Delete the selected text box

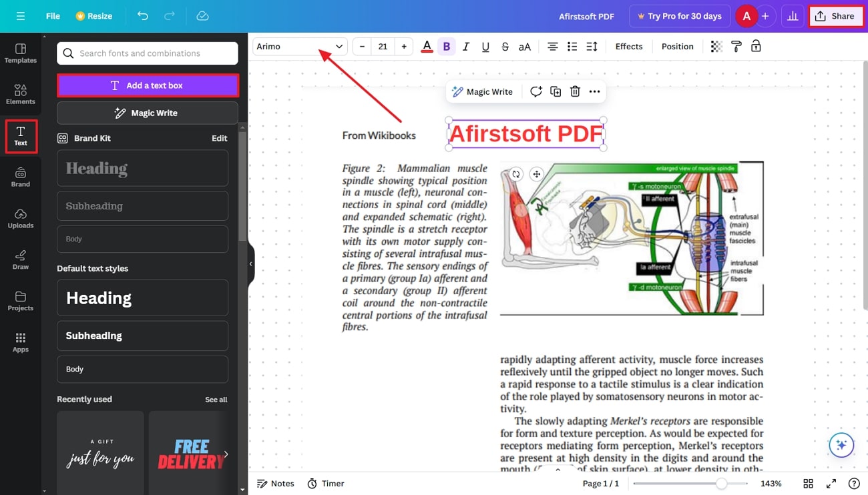(575, 91)
